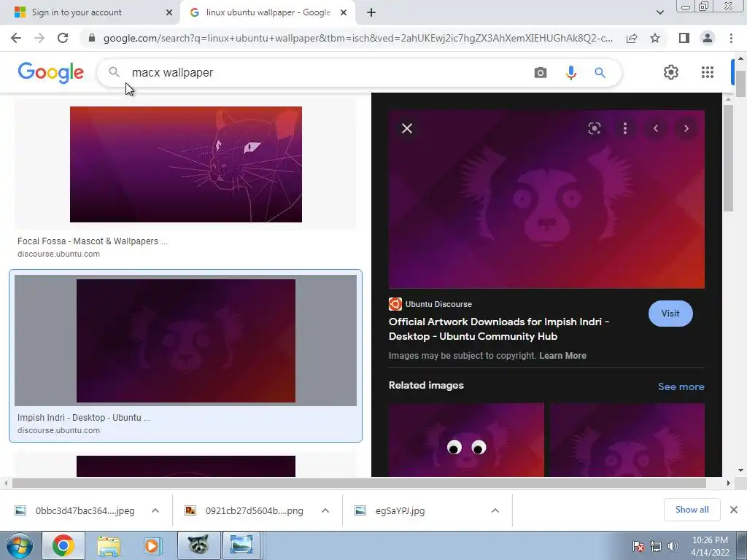Viewport: 747px width, 560px height.
Task: Click the Google logo
Action: coord(51,72)
